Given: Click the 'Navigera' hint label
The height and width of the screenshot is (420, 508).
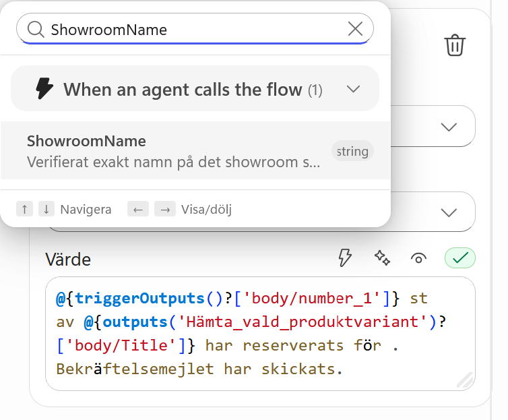Looking at the screenshot, I should [86, 210].
